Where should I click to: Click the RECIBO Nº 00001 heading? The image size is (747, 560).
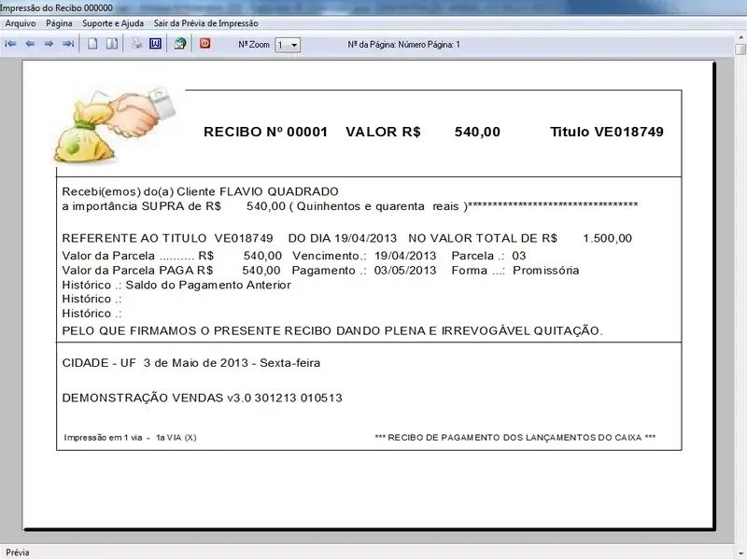point(265,133)
